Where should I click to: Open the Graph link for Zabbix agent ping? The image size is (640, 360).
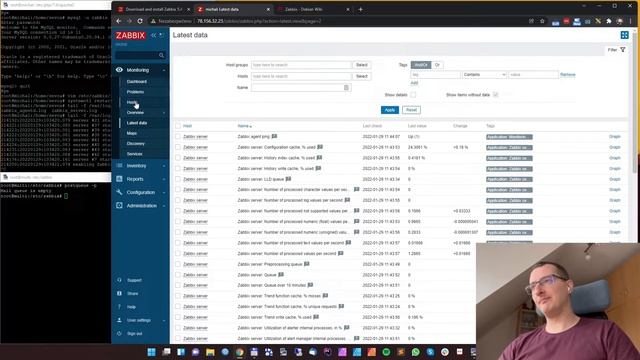pos(615,136)
